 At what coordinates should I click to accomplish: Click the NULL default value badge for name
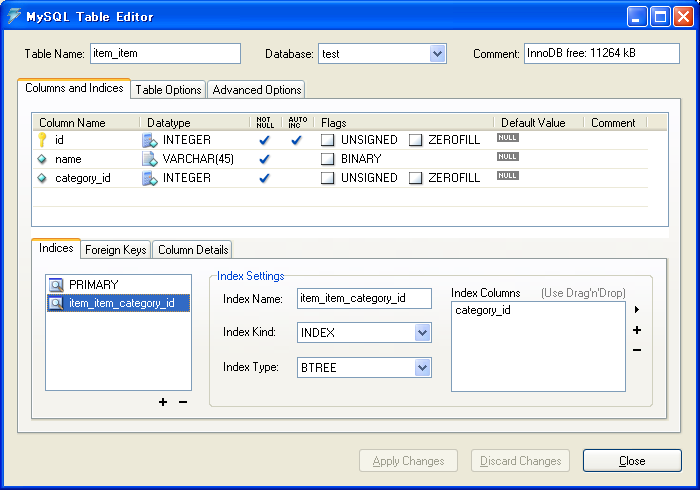click(x=508, y=157)
